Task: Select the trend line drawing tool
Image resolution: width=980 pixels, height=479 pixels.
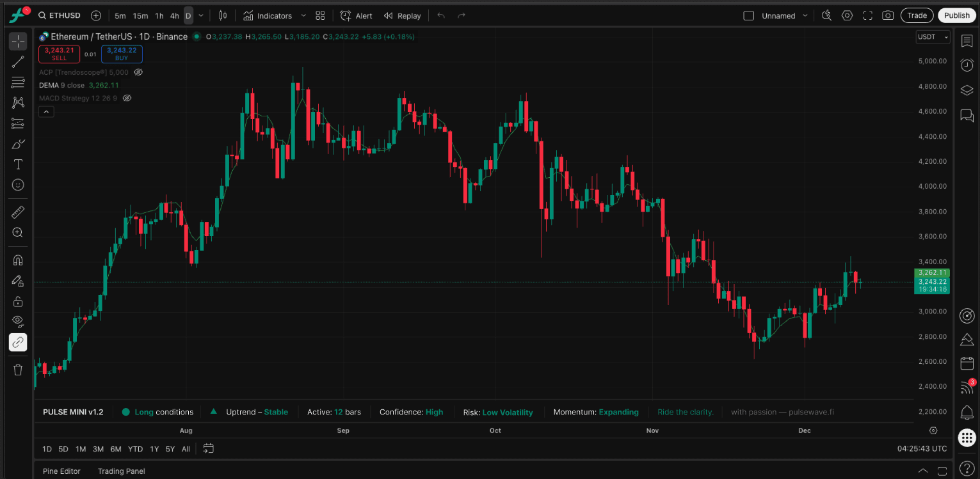Action: pos(18,62)
